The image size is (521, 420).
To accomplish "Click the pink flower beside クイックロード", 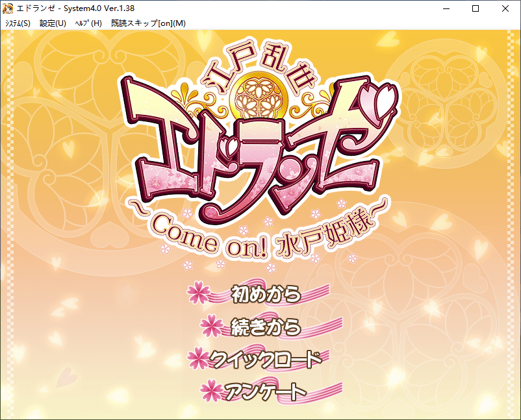I will pos(197,357).
